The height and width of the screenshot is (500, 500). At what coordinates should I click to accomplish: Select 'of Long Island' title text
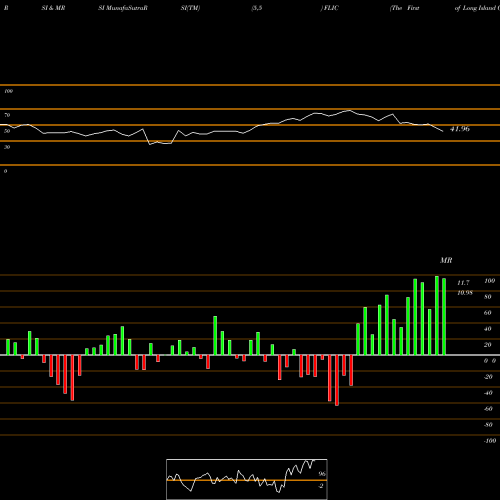[x=475, y=8]
